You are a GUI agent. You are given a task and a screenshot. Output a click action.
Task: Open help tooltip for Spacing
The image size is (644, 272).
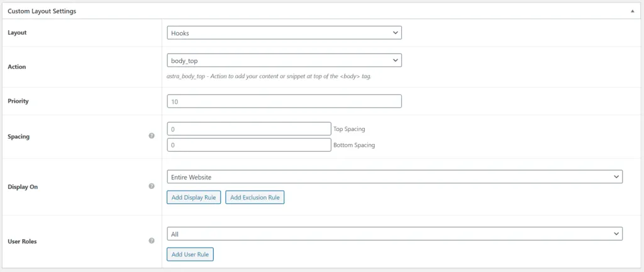[x=152, y=135]
